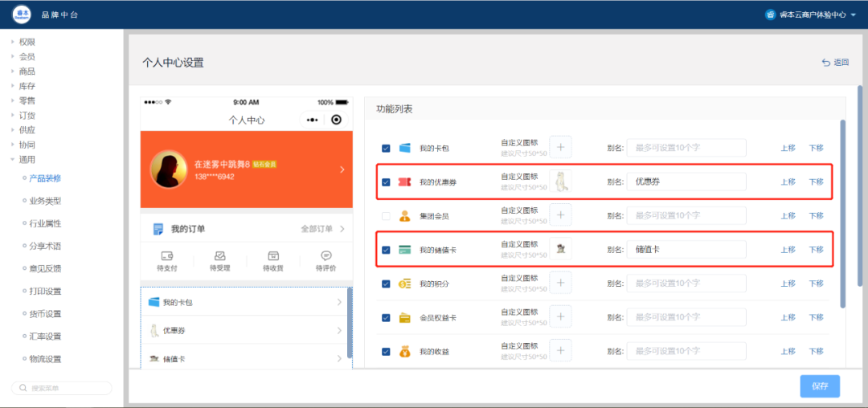Uncheck the 我的优惠券 checkbox
Image resolution: width=868 pixels, height=408 pixels.
coord(386,182)
